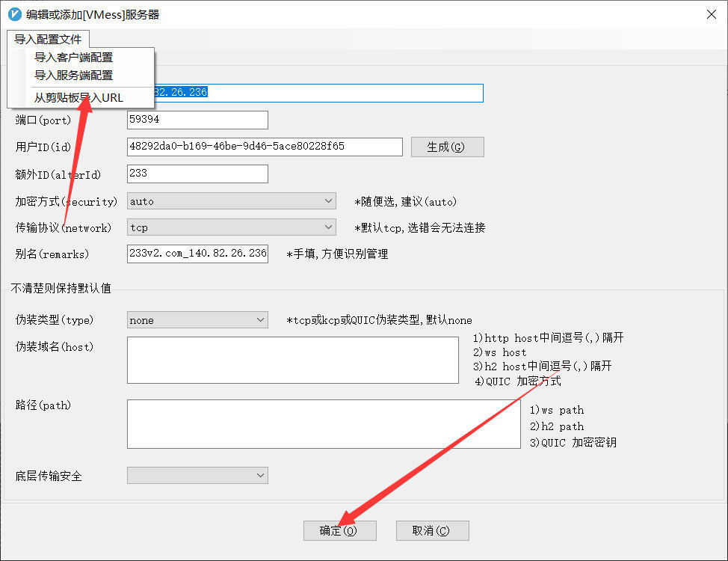Focus the 用户ID(id) UUID text field
728x561 pixels.
265,147
